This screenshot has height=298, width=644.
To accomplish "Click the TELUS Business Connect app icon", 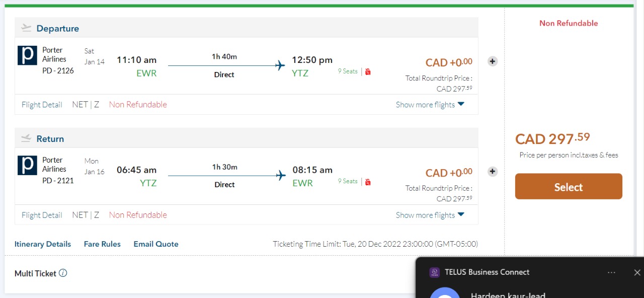I will point(434,272).
